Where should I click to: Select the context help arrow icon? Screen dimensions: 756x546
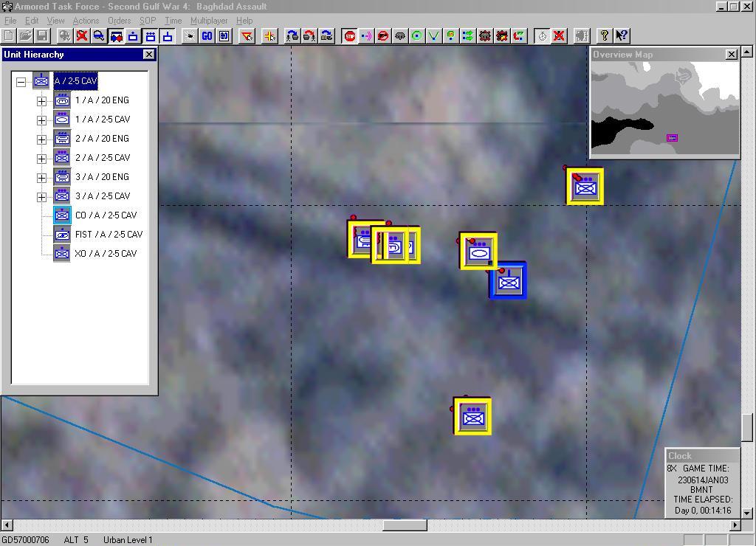tap(622, 35)
